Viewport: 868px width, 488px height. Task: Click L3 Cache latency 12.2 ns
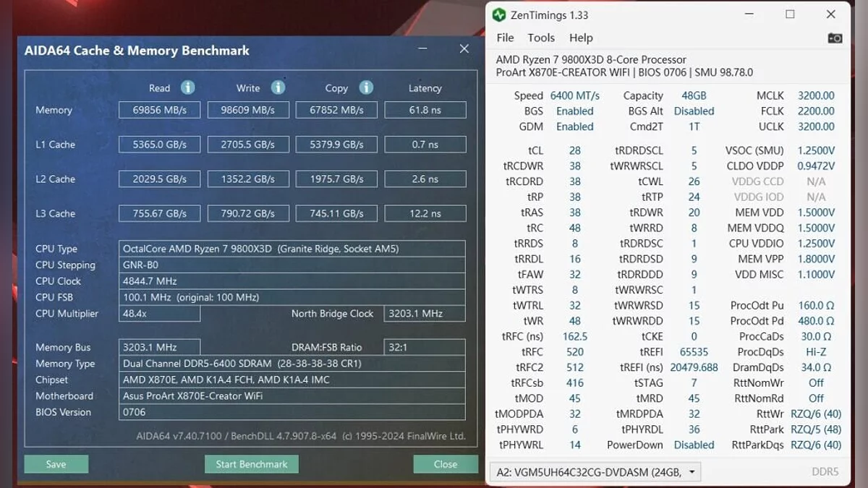click(x=425, y=213)
